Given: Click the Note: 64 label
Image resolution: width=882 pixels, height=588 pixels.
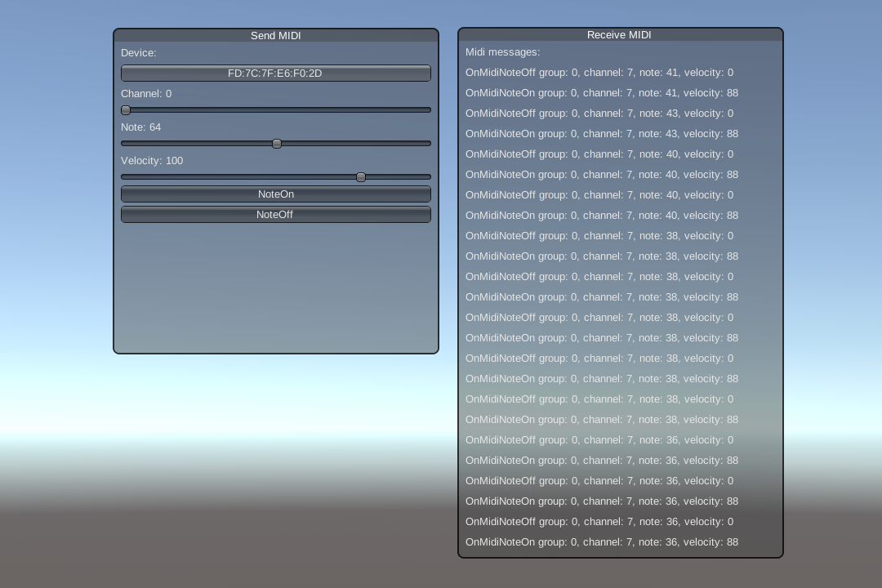Looking at the screenshot, I should [x=140, y=127].
